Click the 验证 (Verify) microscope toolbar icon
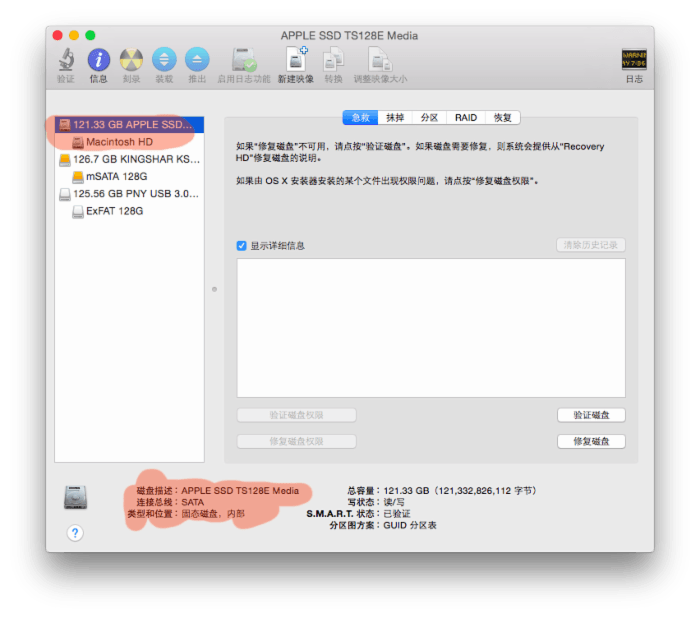The width and height of the screenshot is (700, 618). pos(65,60)
